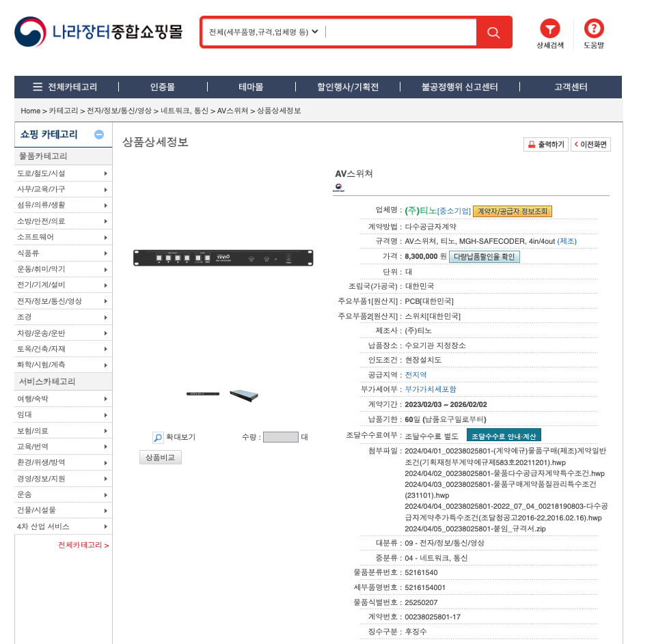This screenshot has height=644, width=654.
Task: Open the search scope dropdown
Action: pos(264,32)
